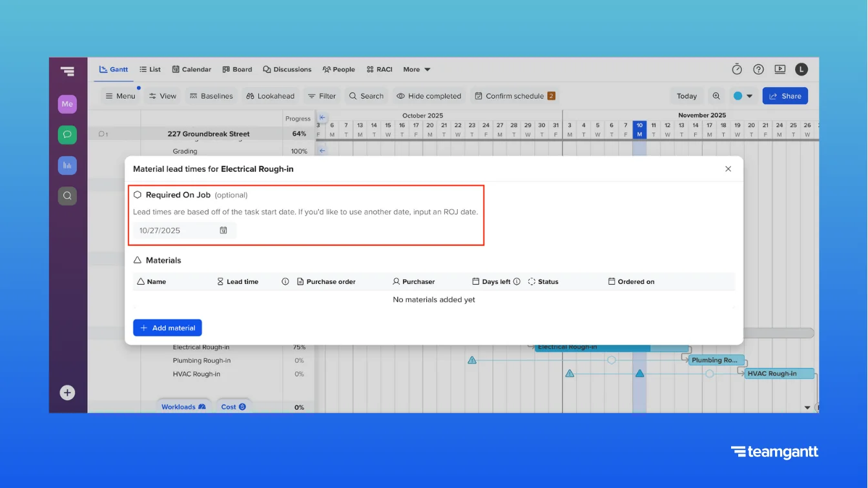Click the Status column header
The height and width of the screenshot is (488, 868).
tap(543, 281)
